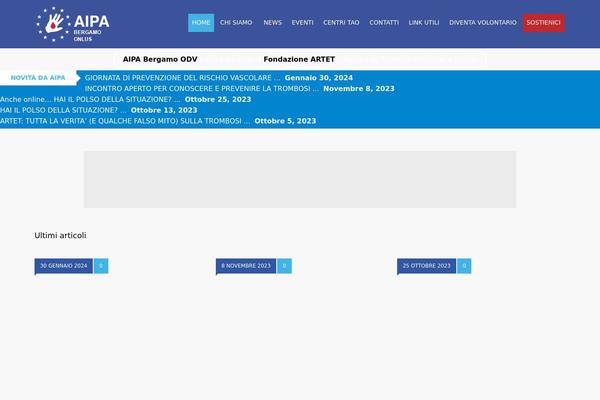The width and height of the screenshot is (600, 400).
Task: Click the Gennaio 30, 2024 ticker date
Action: (x=318, y=78)
